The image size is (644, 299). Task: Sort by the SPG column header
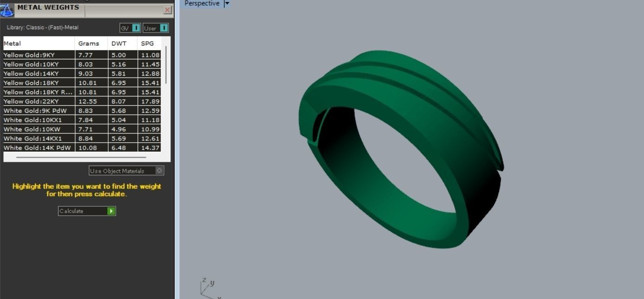(x=149, y=44)
